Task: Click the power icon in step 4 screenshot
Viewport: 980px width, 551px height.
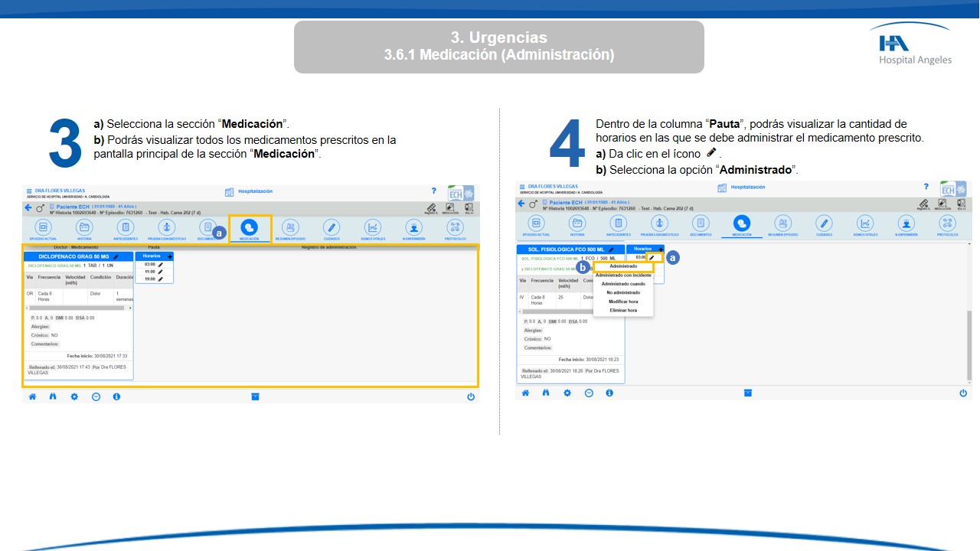Action: click(x=963, y=393)
